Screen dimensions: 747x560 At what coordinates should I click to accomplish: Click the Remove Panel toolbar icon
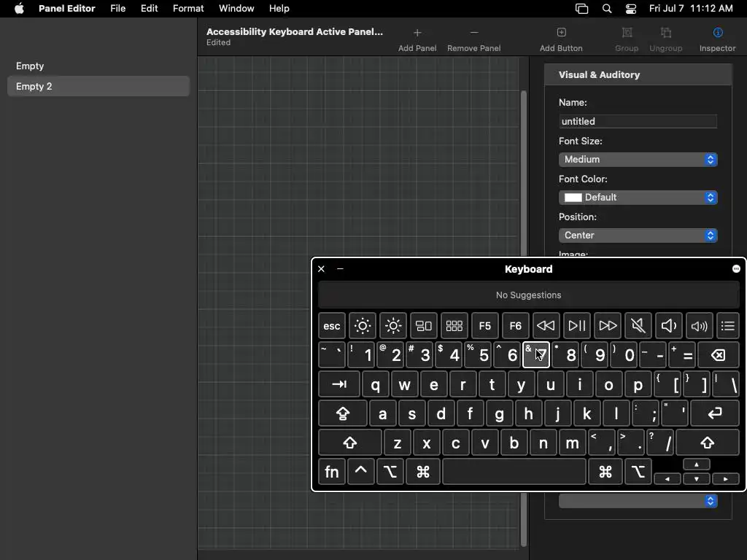coord(474,33)
